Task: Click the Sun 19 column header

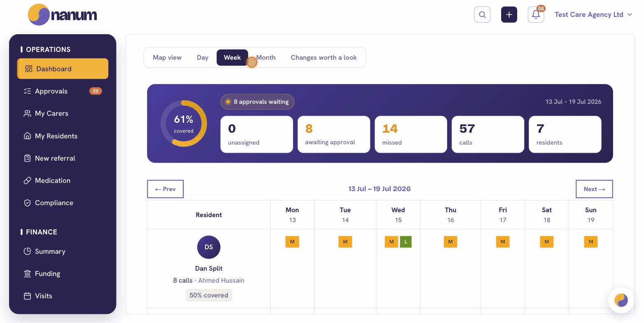Action: click(591, 215)
